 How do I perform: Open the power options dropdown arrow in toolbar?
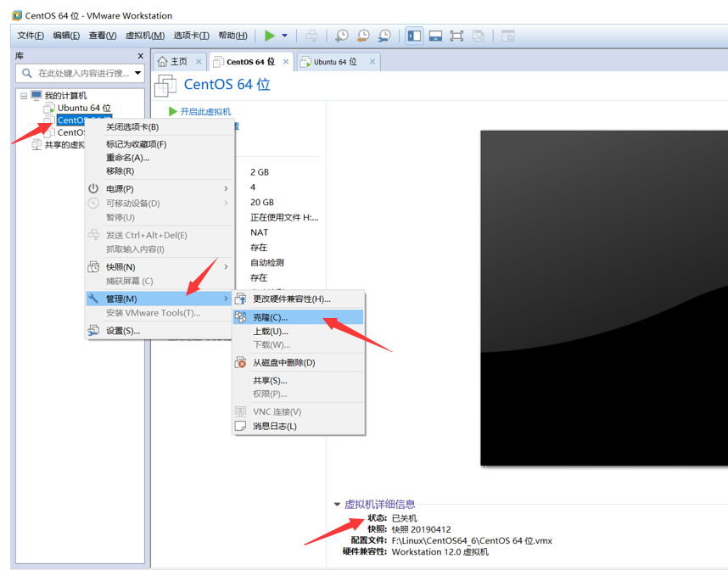(284, 36)
